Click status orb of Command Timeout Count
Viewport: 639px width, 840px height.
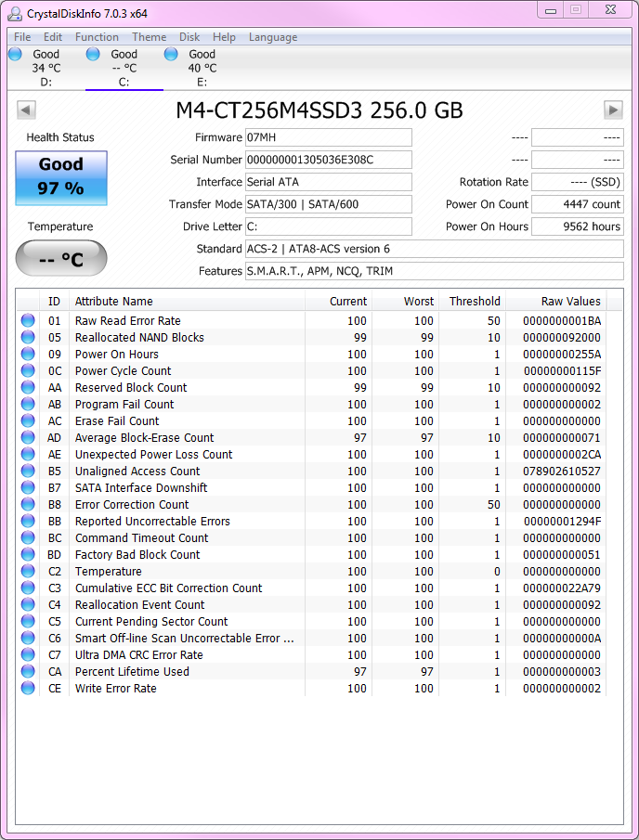point(28,537)
